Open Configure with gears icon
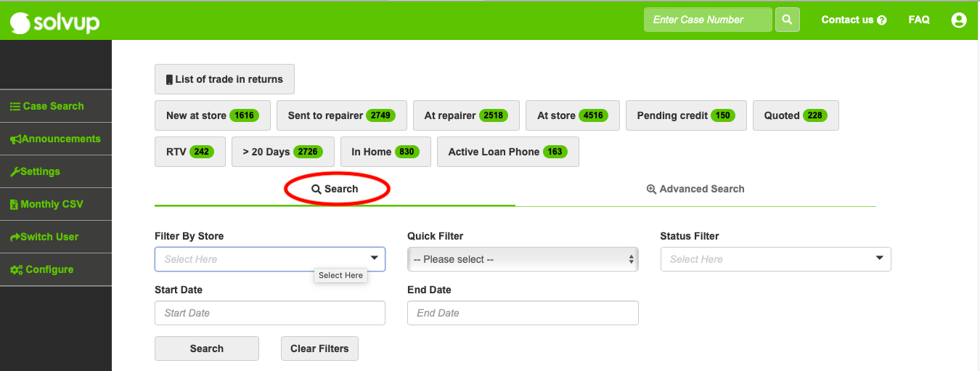The height and width of the screenshot is (371, 980). click(56, 269)
